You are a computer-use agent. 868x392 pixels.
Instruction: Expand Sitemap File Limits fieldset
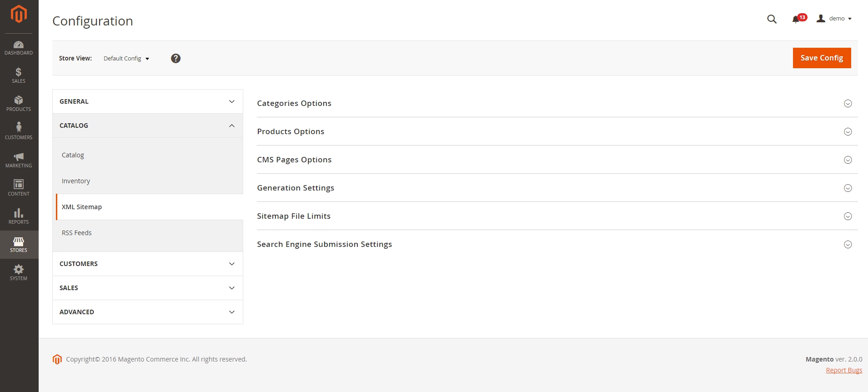[557, 216]
